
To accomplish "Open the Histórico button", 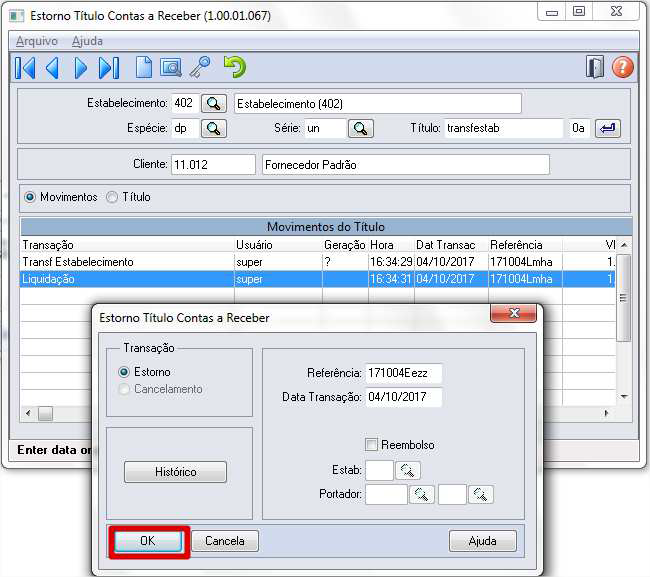I will [x=175, y=472].
